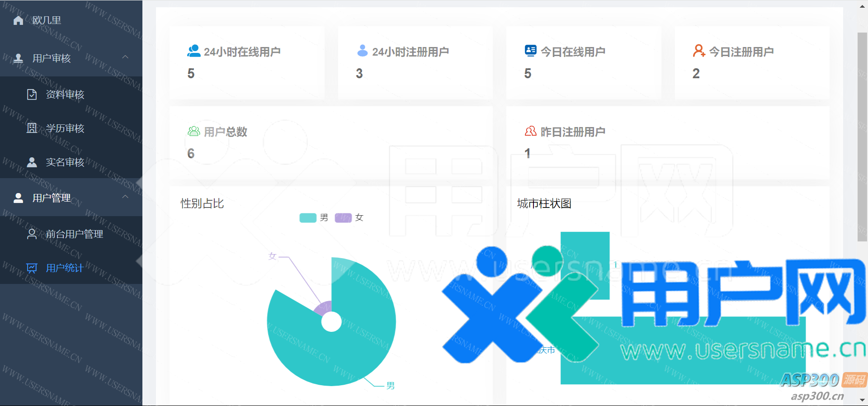This screenshot has height=406, width=868.
Task: Click the 24小时在线用户 card title
Action: coord(242,52)
